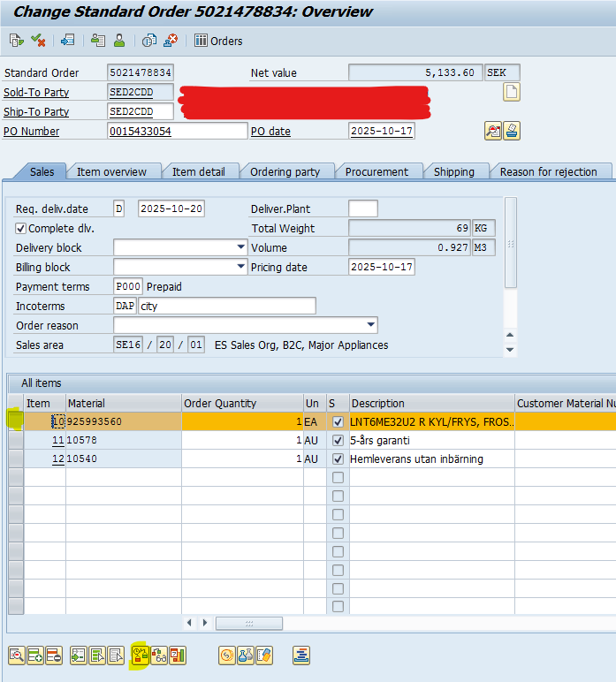The width and height of the screenshot is (616, 682).
Task: Click the header magnifier icon beside PO date
Action: click(x=493, y=131)
